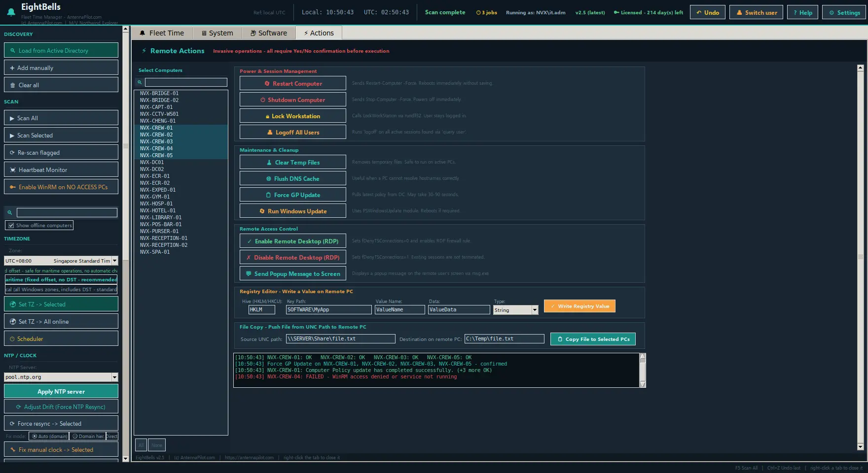
Task: Select Auto (domain) fix mode radio
Action: [49, 436]
